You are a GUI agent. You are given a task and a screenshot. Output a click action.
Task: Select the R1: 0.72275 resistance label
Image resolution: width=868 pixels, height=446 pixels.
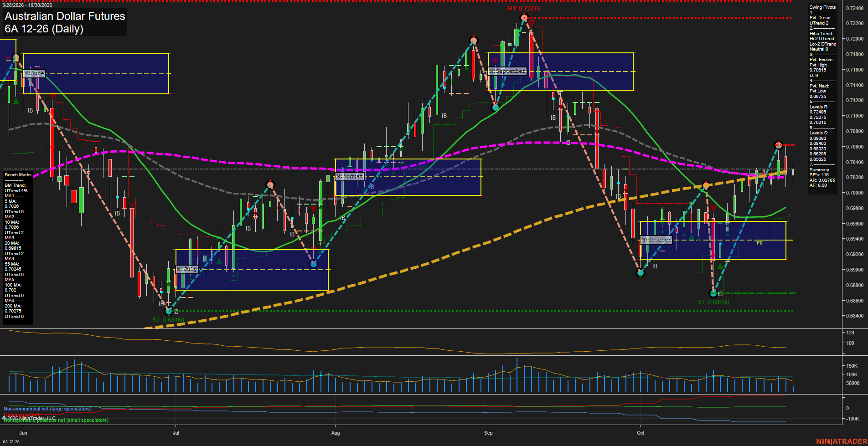(x=524, y=9)
